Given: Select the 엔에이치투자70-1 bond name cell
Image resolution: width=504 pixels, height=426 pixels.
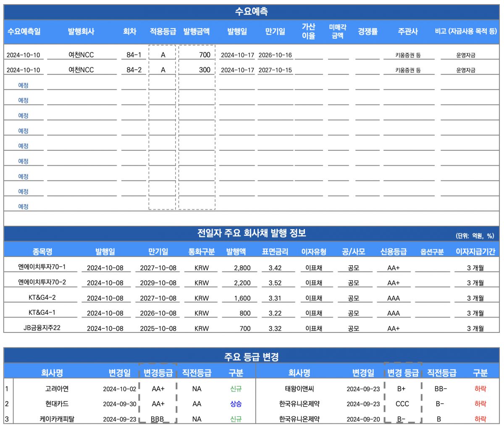Looking at the screenshot, I should point(42,267).
